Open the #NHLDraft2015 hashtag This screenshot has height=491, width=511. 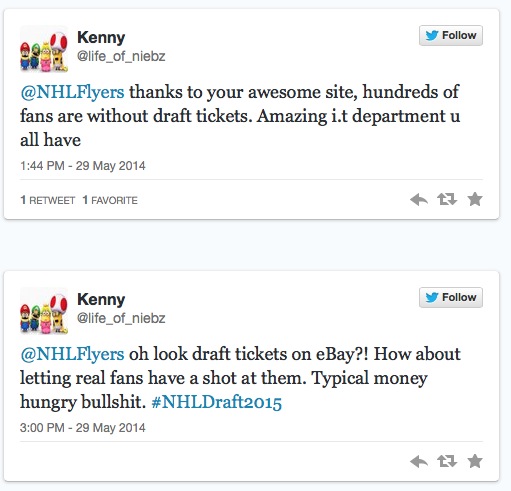(217, 402)
